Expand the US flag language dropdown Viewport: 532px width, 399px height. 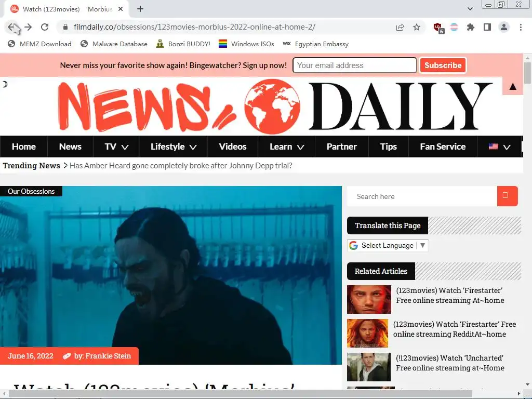[x=499, y=147]
